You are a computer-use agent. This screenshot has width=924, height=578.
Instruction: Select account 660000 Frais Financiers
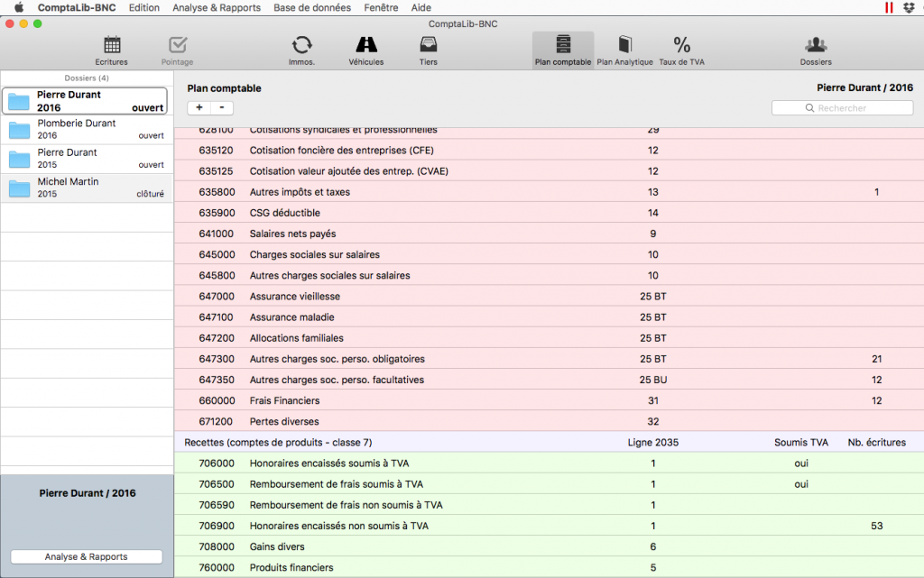(x=550, y=401)
